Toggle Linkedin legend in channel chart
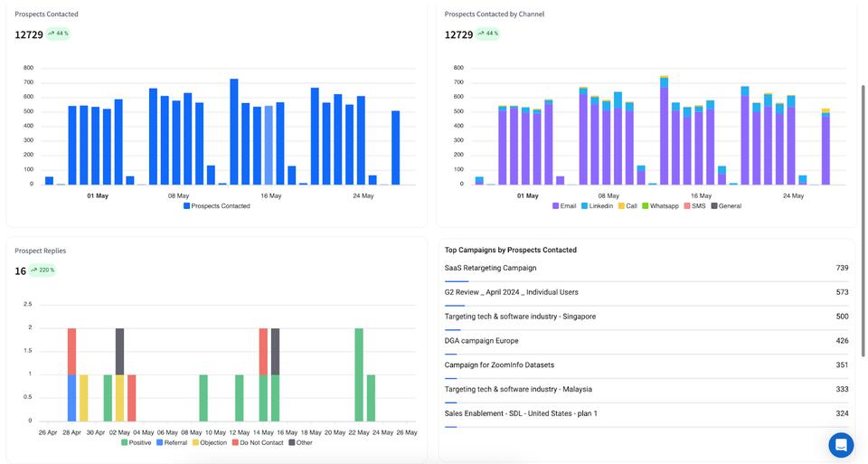Screen dimensions: 868x464 (x=597, y=206)
